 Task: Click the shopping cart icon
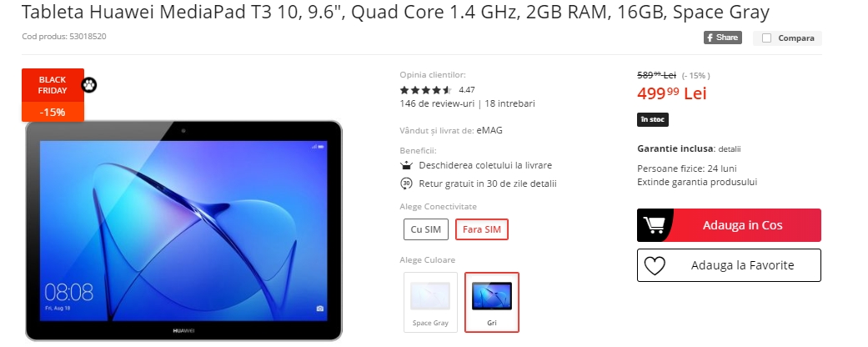tap(653, 225)
